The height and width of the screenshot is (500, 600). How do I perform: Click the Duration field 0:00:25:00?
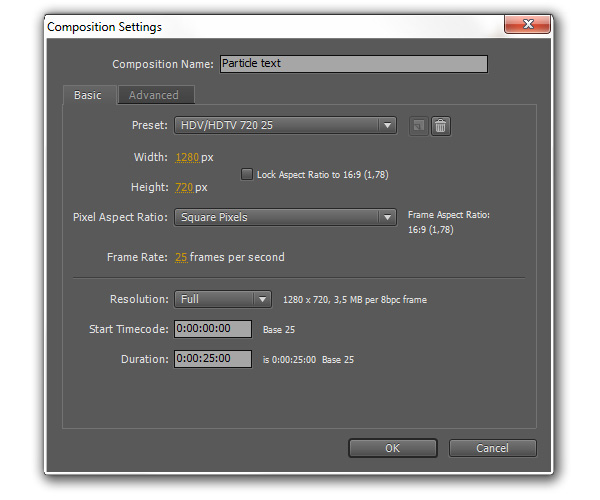(x=213, y=359)
